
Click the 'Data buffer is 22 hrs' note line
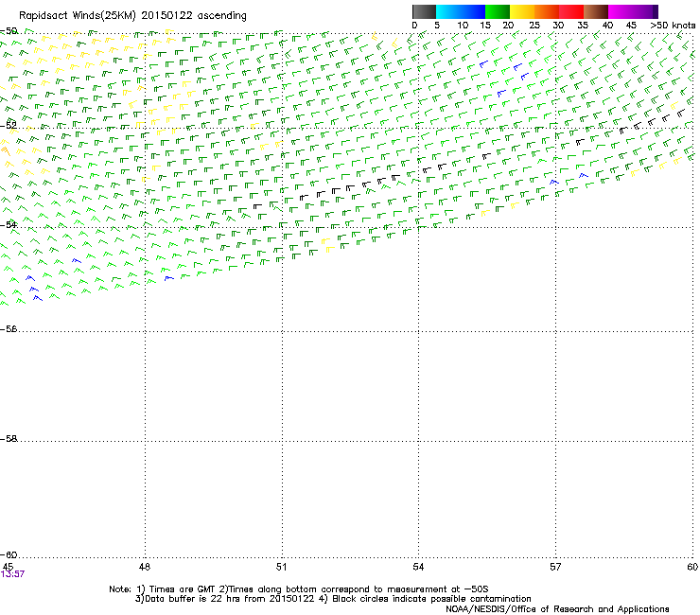pyautogui.click(x=333, y=599)
